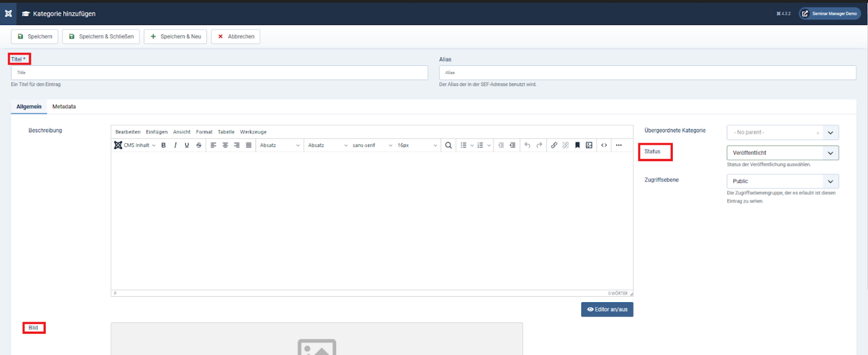Image resolution: width=868 pixels, height=355 pixels.
Task: Insert a link with link icon
Action: 554,145
